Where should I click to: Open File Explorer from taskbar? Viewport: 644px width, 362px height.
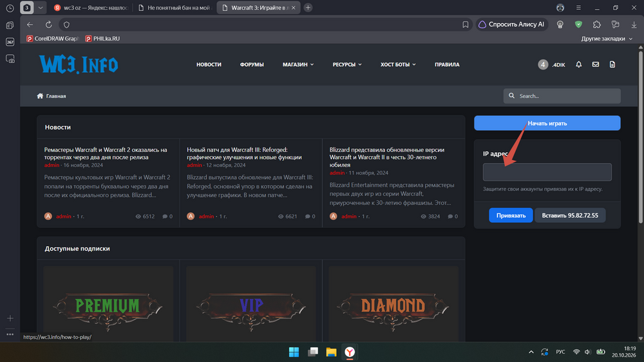(x=332, y=352)
